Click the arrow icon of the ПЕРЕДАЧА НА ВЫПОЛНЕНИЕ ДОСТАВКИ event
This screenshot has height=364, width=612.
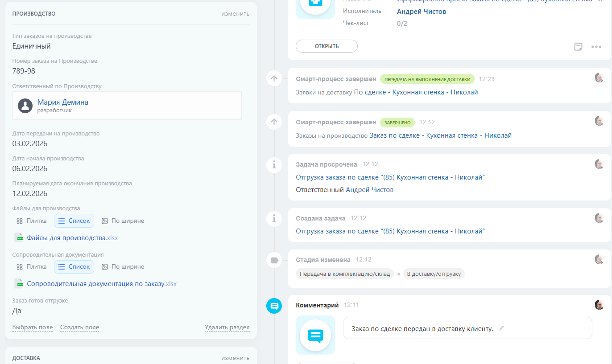coord(274,78)
